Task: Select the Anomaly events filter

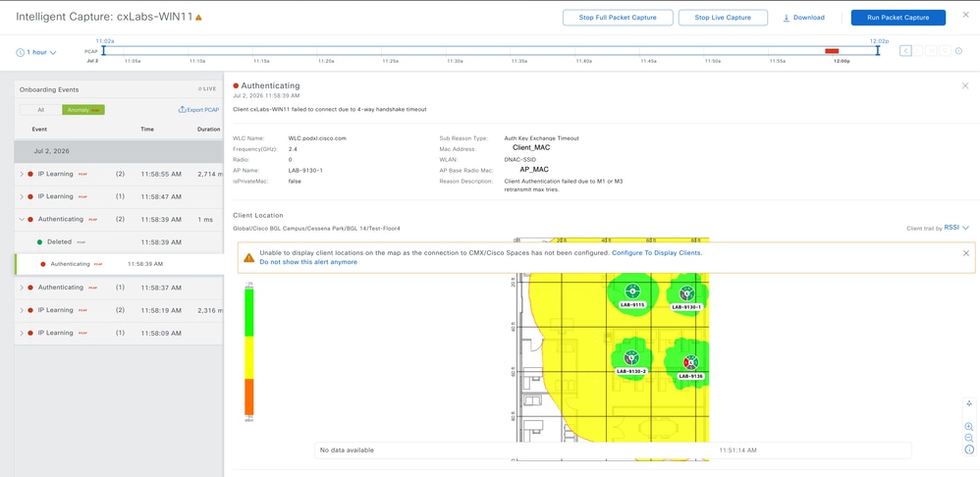Action: click(83, 110)
